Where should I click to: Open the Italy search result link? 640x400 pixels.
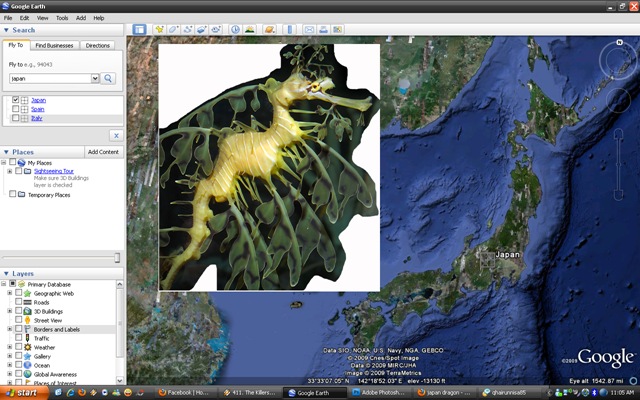pyautogui.click(x=37, y=118)
